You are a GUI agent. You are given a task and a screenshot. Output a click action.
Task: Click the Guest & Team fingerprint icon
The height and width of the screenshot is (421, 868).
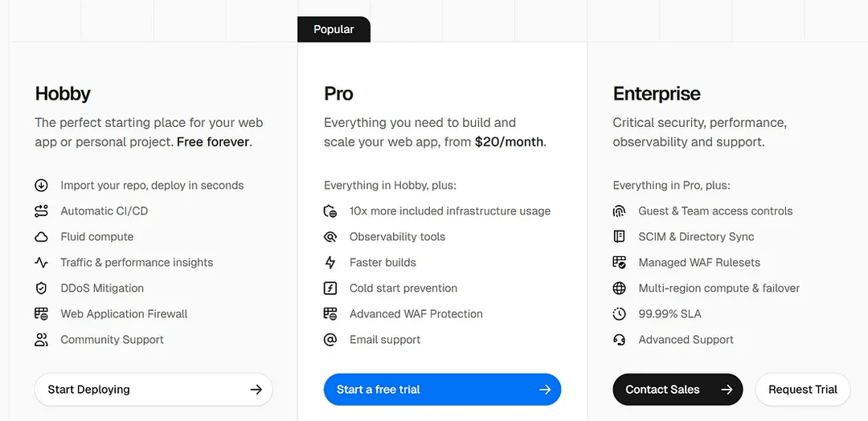[x=619, y=210]
